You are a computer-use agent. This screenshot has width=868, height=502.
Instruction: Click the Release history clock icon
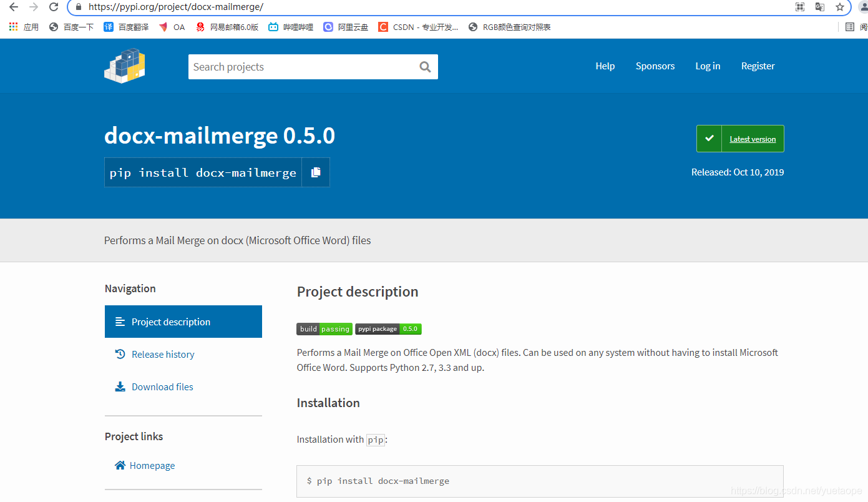[x=120, y=354]
